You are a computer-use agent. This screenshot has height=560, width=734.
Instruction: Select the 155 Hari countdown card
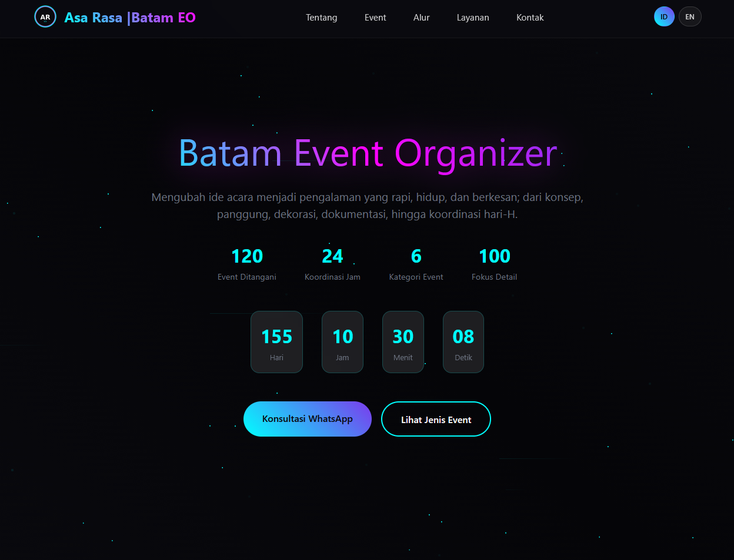276,342
